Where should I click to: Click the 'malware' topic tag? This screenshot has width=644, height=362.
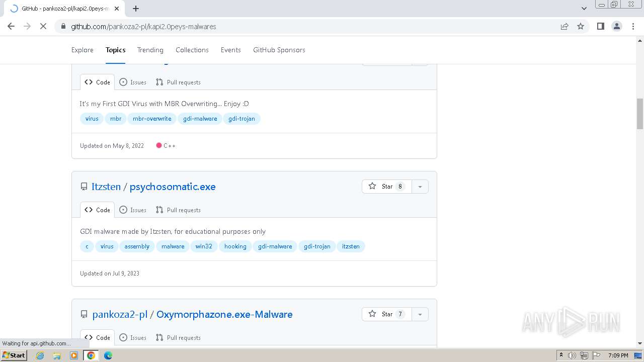pos(173,246)
